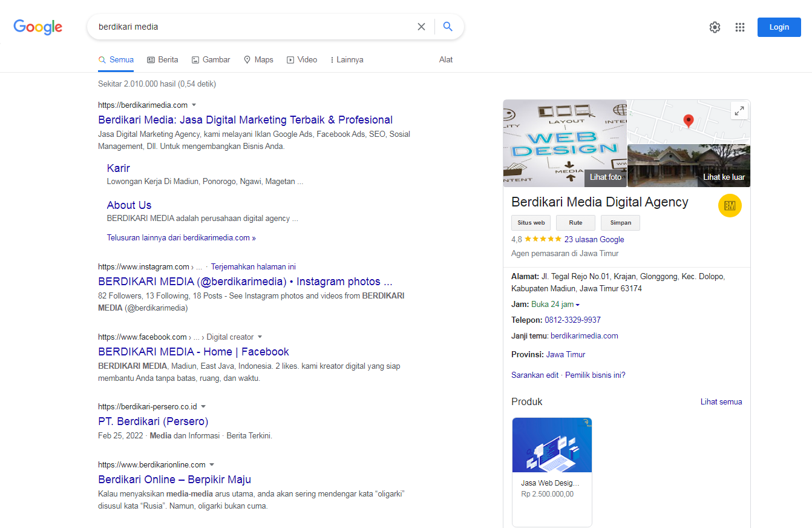Click the Sekitar 2.010.000 hasil text
812x528 pixels.
(157, 84)
